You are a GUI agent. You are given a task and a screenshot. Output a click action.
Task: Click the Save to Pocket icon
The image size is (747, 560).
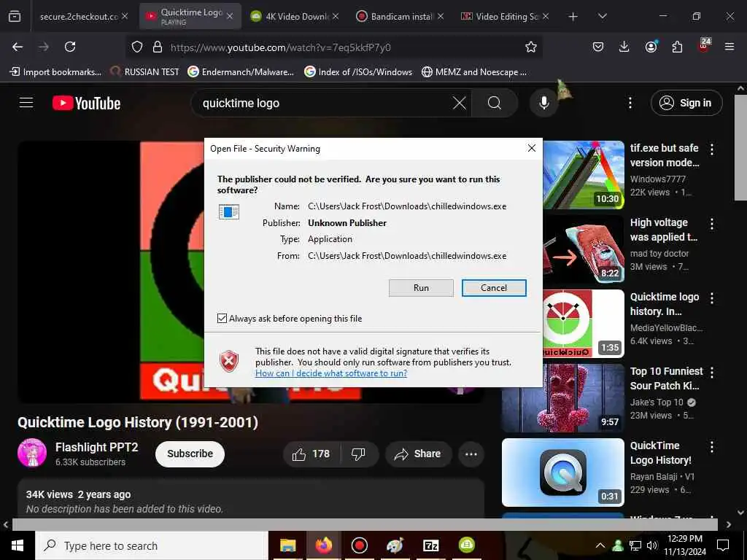coord(598,47)
